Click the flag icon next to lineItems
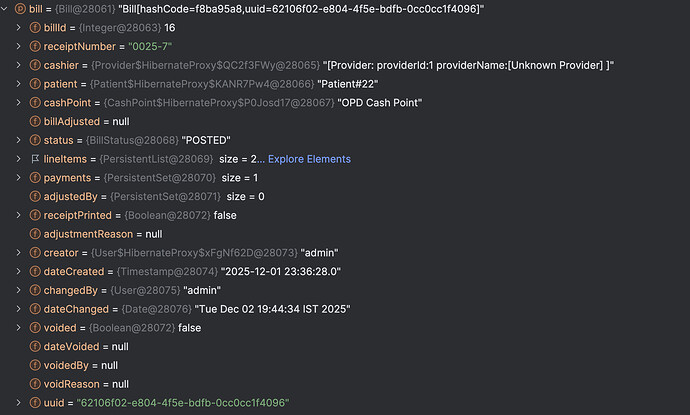This screenshot has width=690, height=415. pos(36,159)
